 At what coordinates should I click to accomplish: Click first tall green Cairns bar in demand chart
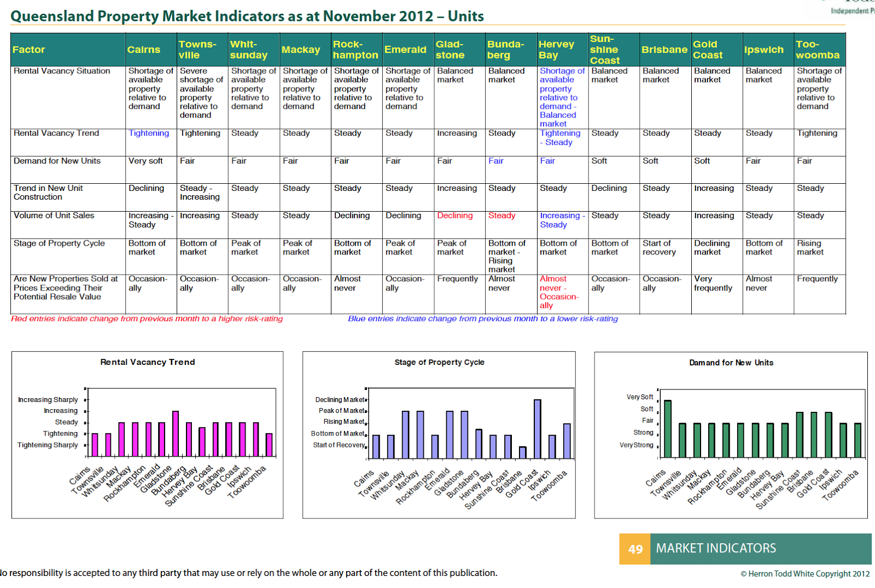coord(668,429)
